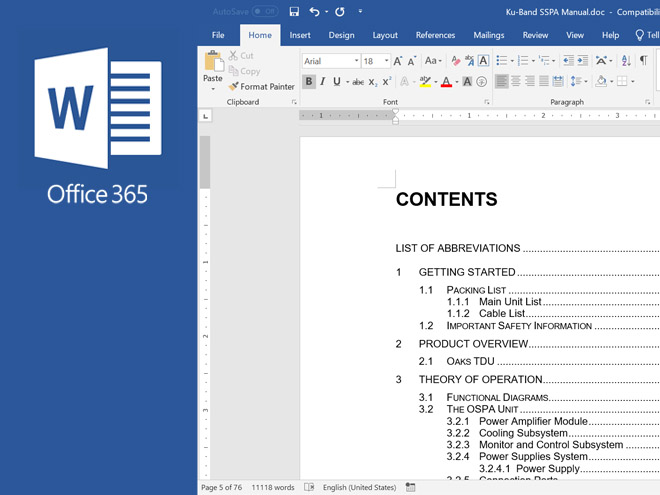Switch to the Insert tab

[300, 35]
